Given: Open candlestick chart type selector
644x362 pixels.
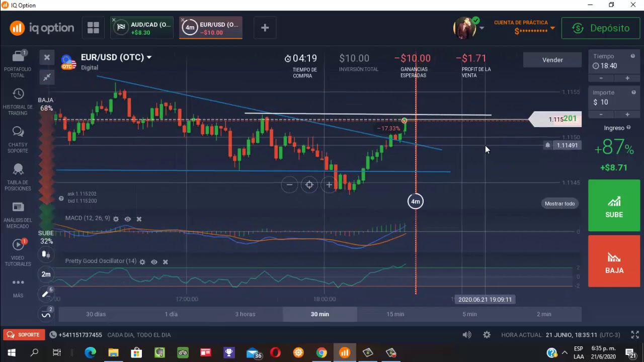Looking at the screenshot, I should click(x=46, y=254).
